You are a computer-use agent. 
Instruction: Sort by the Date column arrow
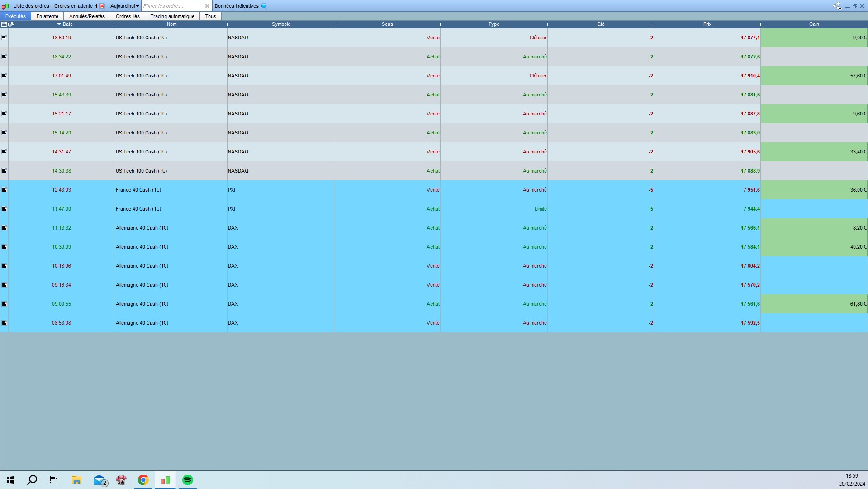(59, 24)
